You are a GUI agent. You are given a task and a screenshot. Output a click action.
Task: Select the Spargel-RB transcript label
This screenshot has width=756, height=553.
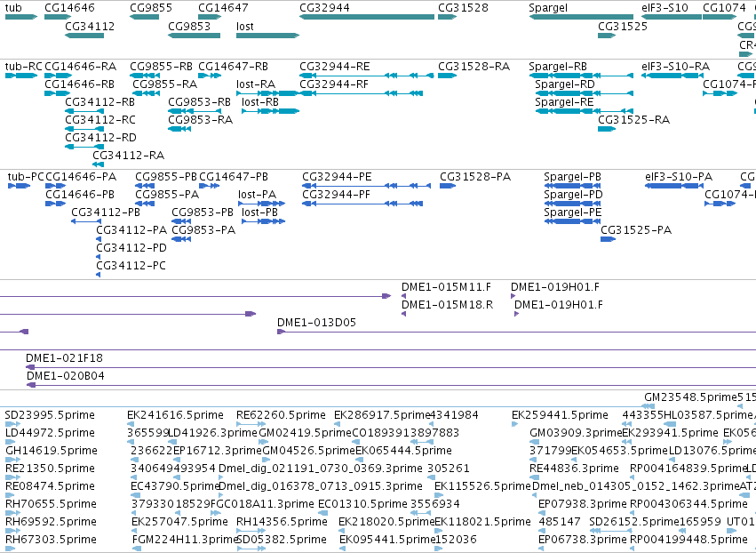558,67
